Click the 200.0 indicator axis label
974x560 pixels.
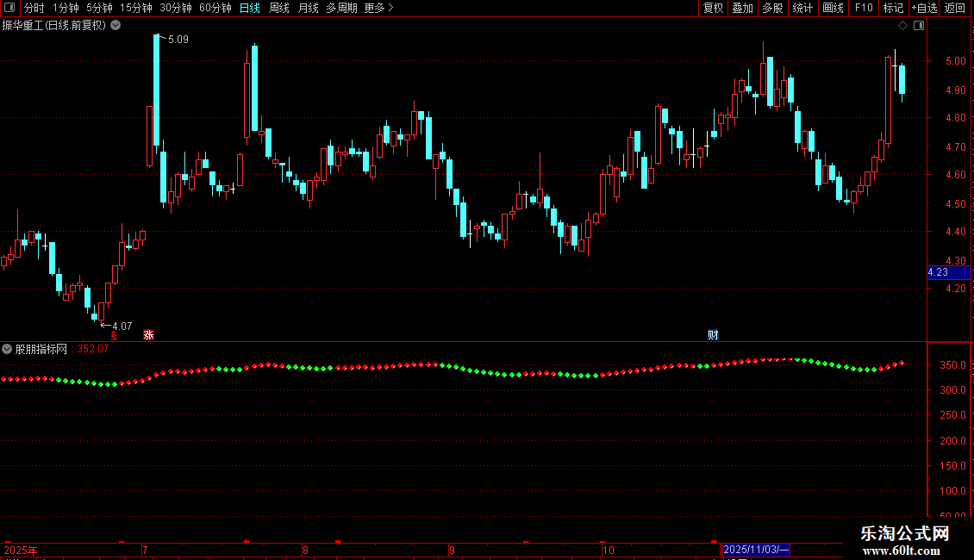952,441
